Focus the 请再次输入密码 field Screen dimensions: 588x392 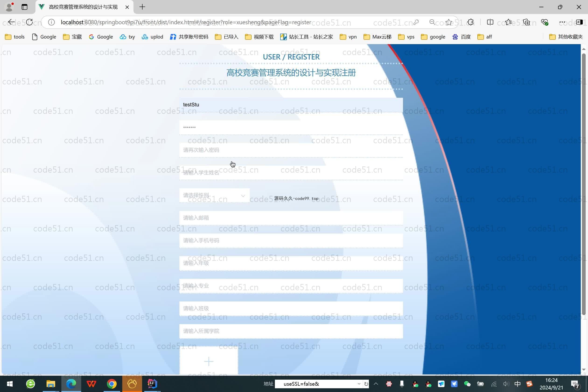point(291,150)
